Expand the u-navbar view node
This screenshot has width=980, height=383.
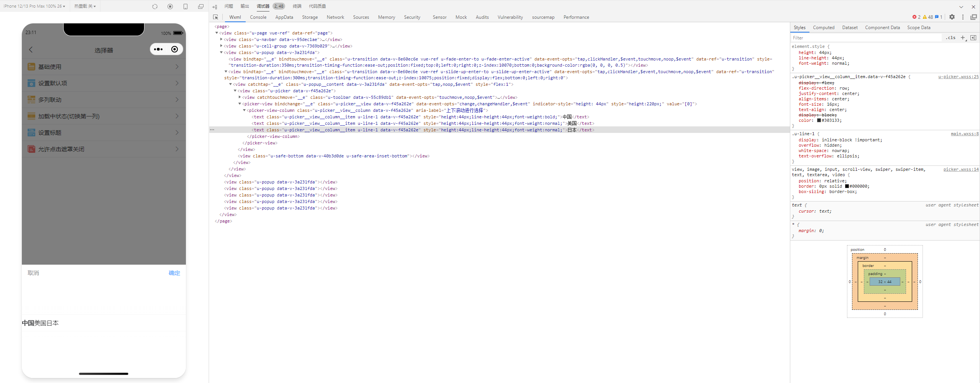pyautogui.click(x=222, y=39)
